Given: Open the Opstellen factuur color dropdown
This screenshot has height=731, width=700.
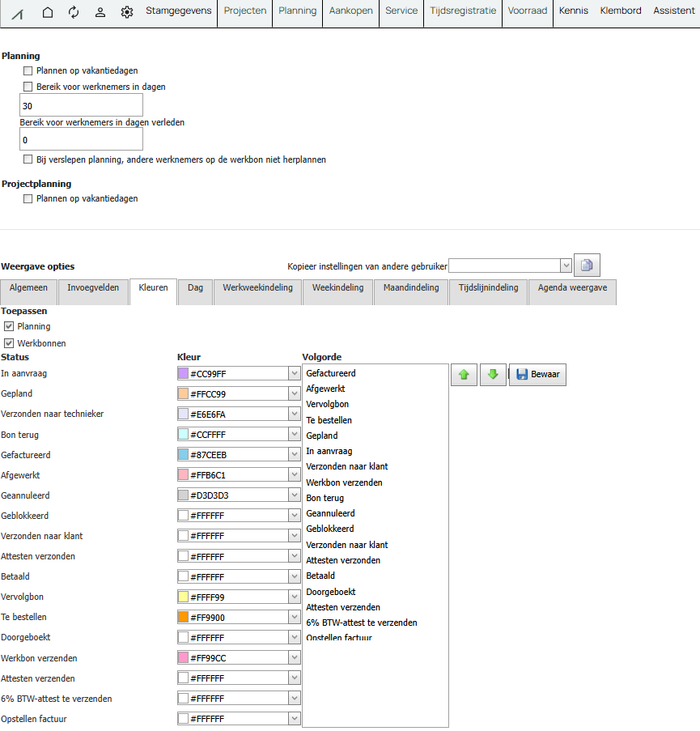Looking at the screenshot, I should [x=294, y=719].
